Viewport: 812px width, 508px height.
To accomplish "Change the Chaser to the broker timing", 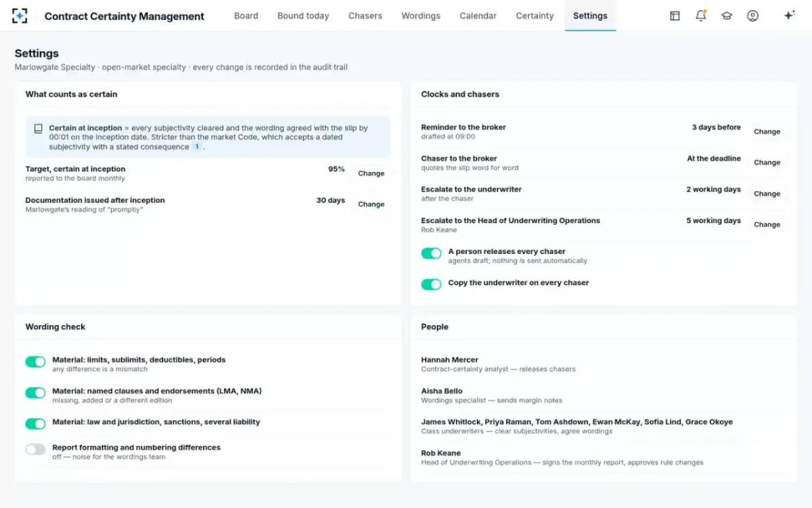I will click(x=767, y=163).
